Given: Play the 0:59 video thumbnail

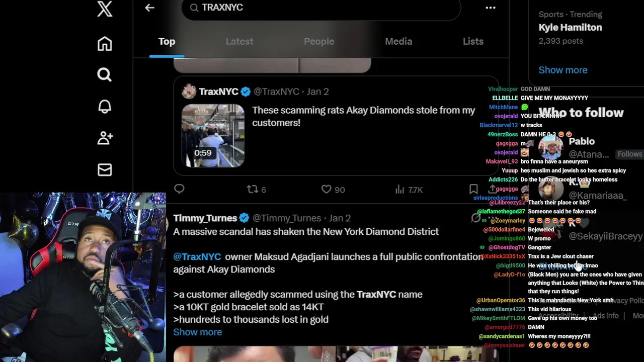Looking at the screenshot, I should (x=213, y=135).
